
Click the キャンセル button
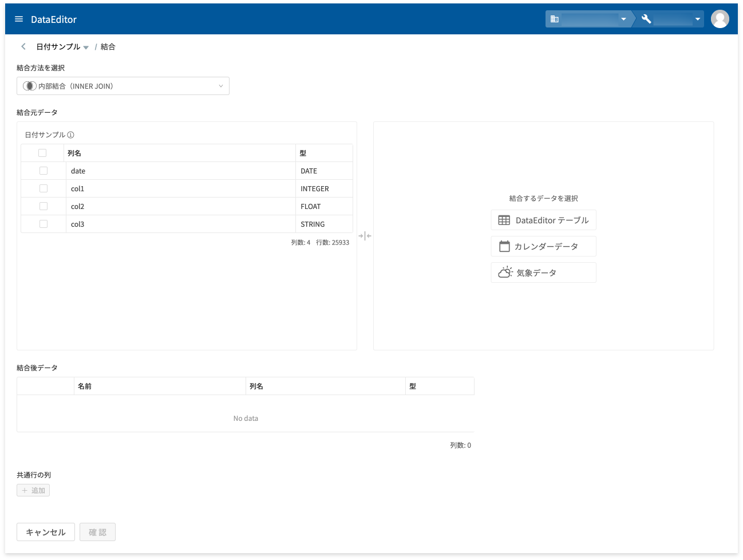point(46,532)
